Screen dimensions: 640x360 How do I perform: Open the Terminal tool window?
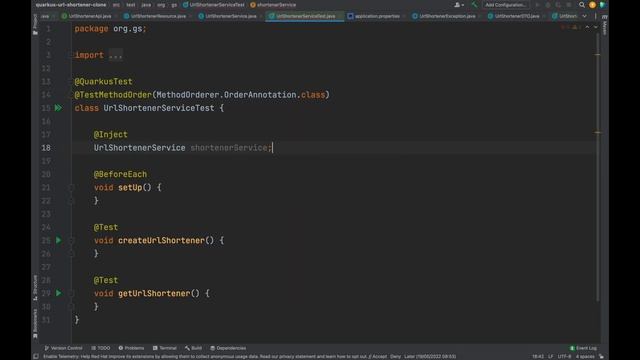click(x=164, y=348)
